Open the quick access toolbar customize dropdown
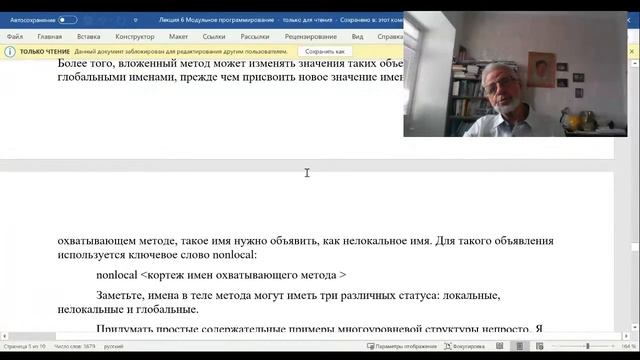This screenshot has height=360, width=640. 136,20
